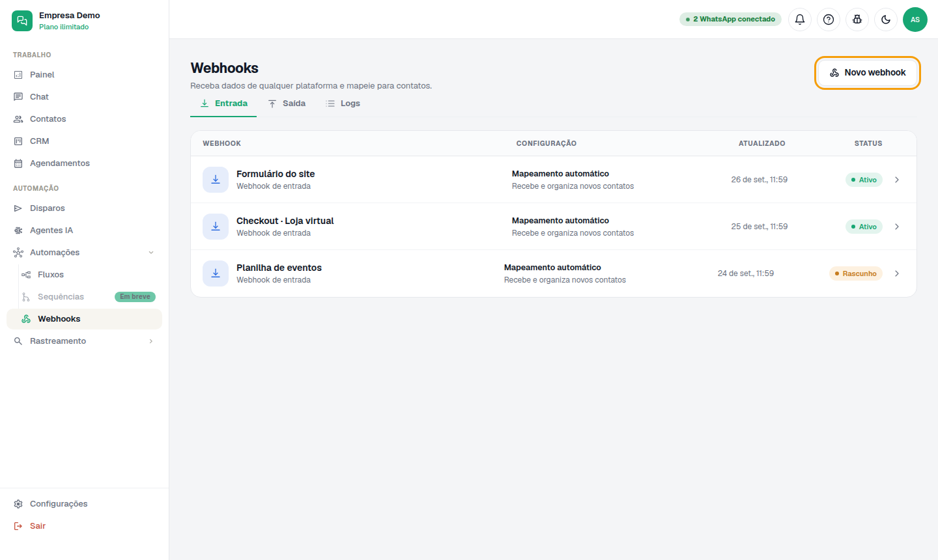This screenshot has width=938, height=560.
Task: Open Configurações in the sidebar
Action: tap(84, 504)
